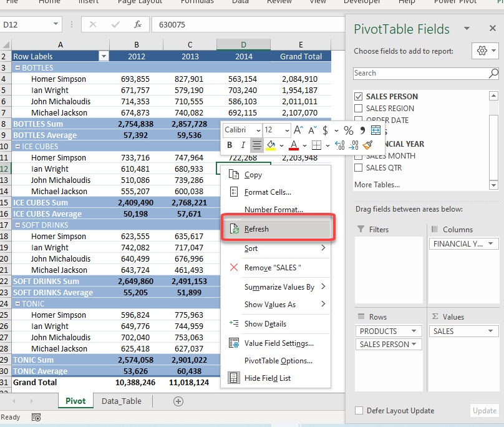Click the Insert Function fx icon
The image size is (504, 427).
[138, 24]
